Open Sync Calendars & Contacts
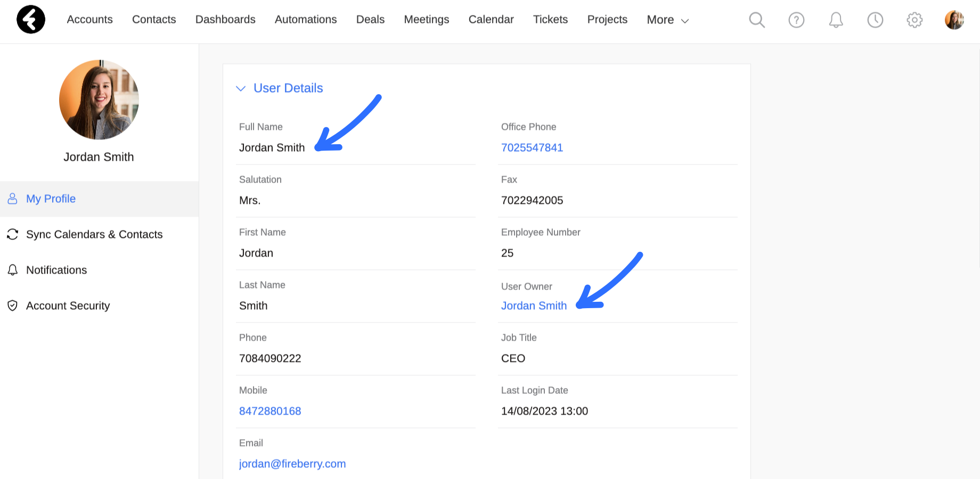Screen dimensions: 980x479 (99, 234)
